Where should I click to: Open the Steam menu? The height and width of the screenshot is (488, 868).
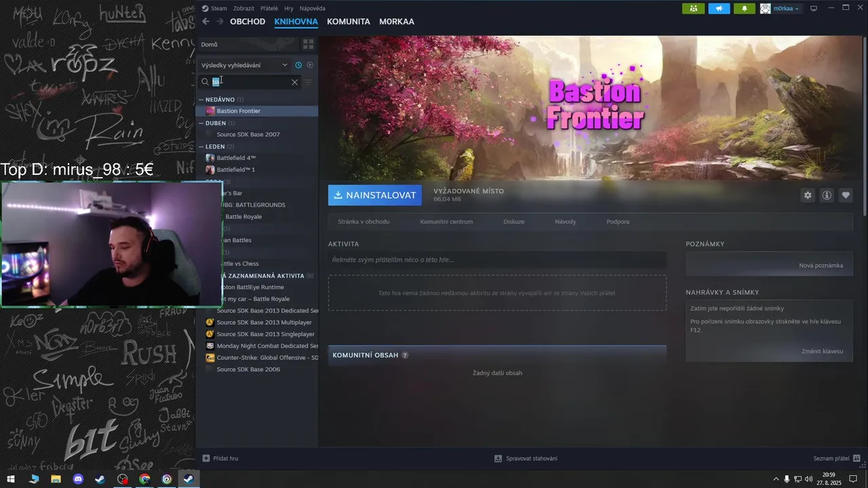(x=219, y=8)
